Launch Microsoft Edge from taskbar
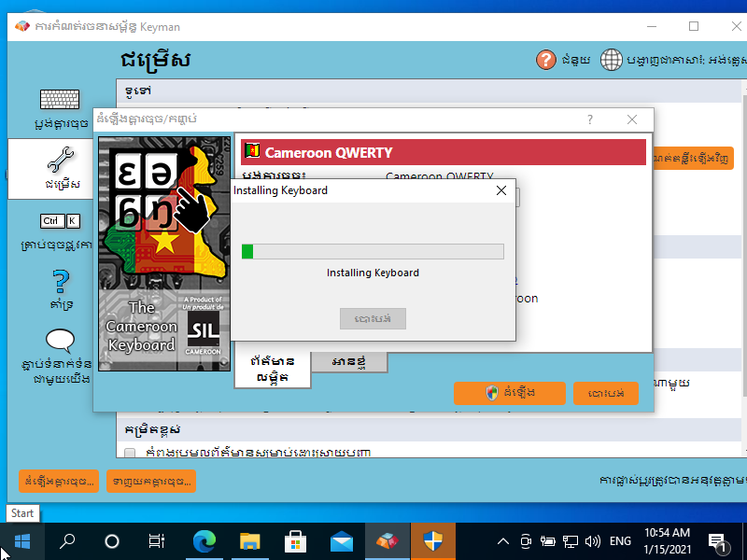Screen dimensions: 747x560 [x=204, y=541]
